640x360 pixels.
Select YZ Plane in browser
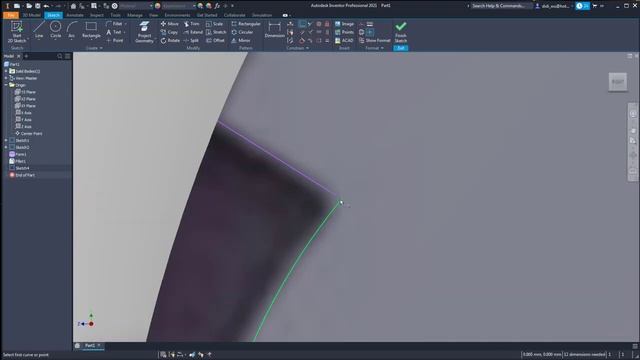click(x=25, y=92)
